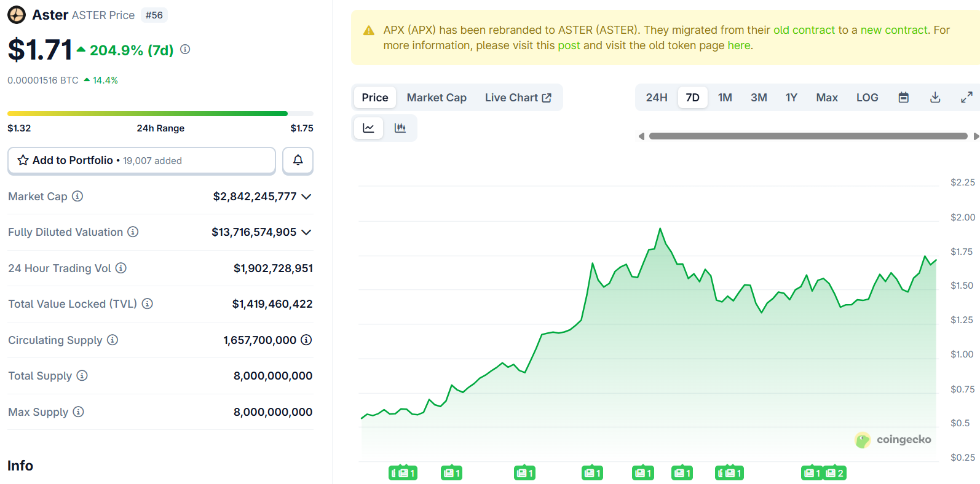980x484 pixels.
Task: Click the Aster coin logo
Action: pos(17,15)
